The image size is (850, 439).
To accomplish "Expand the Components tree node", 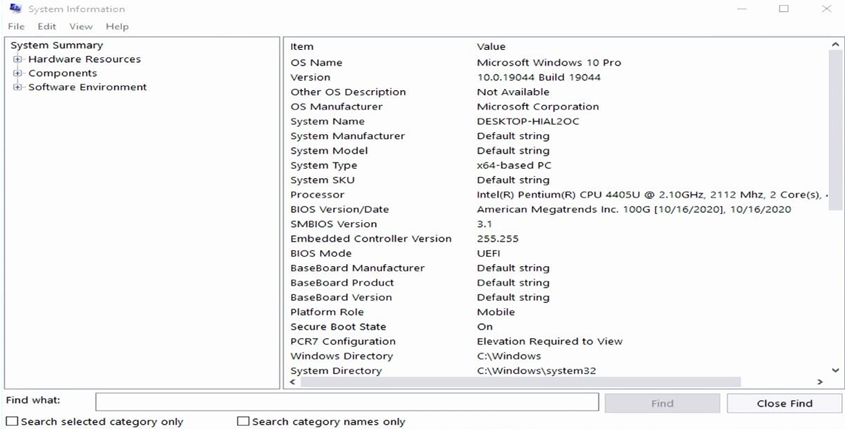I will pyautogui.click(x=18, y=73).
